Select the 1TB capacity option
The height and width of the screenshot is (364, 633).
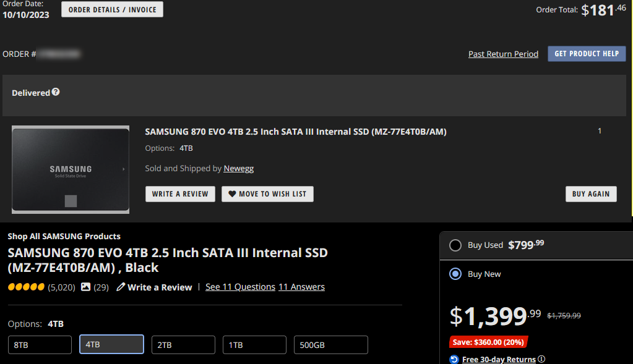coord(254,345)
